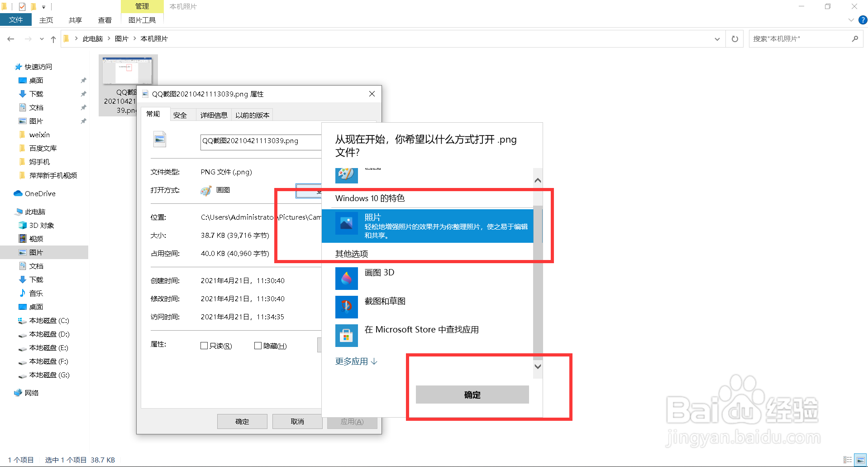Click the OneDrive cloud icon

pyautogui.click(x=18, y=193)
